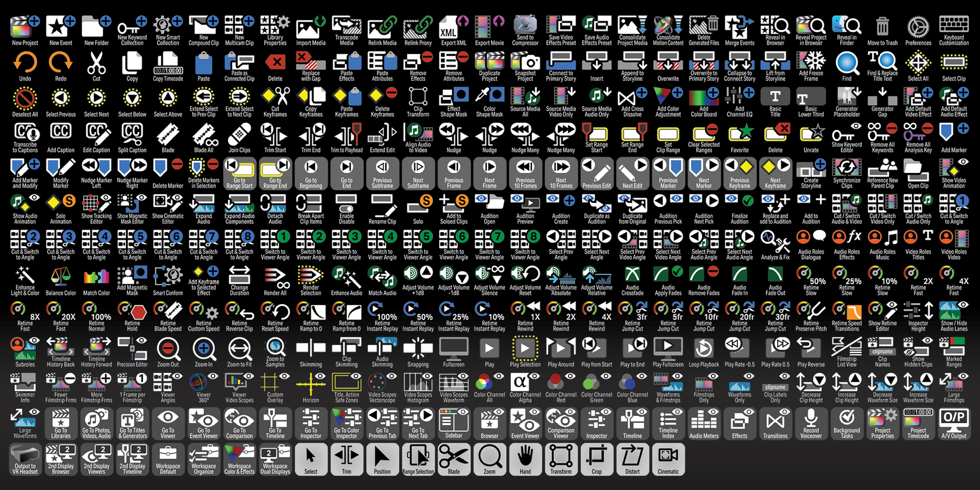The height and width of the screenshot is (490, 980).
Task: Click Play Reverse
Action: pyautogui.click(x=811, y=352)
